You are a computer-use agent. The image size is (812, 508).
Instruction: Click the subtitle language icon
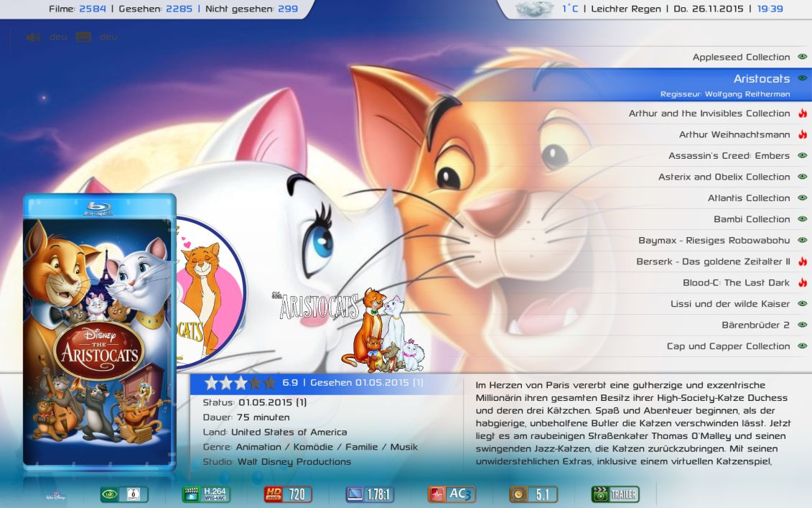[x=83, y=37]
